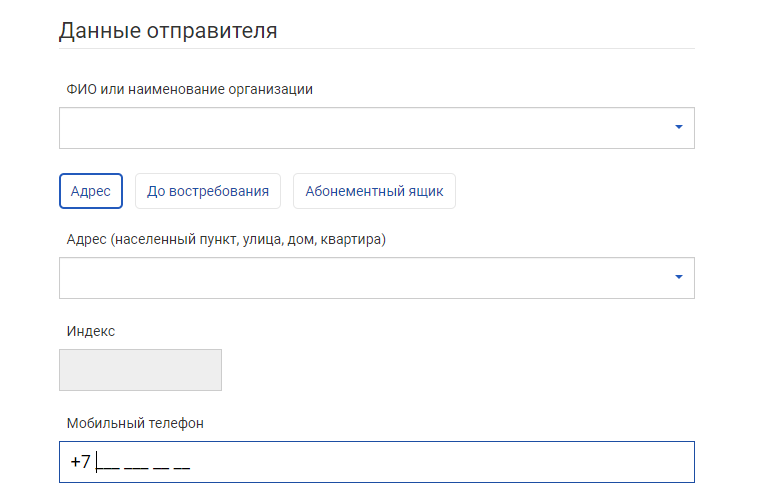
Task: Click the grayed-out Индекс field
Action: (x=140, y=370)
